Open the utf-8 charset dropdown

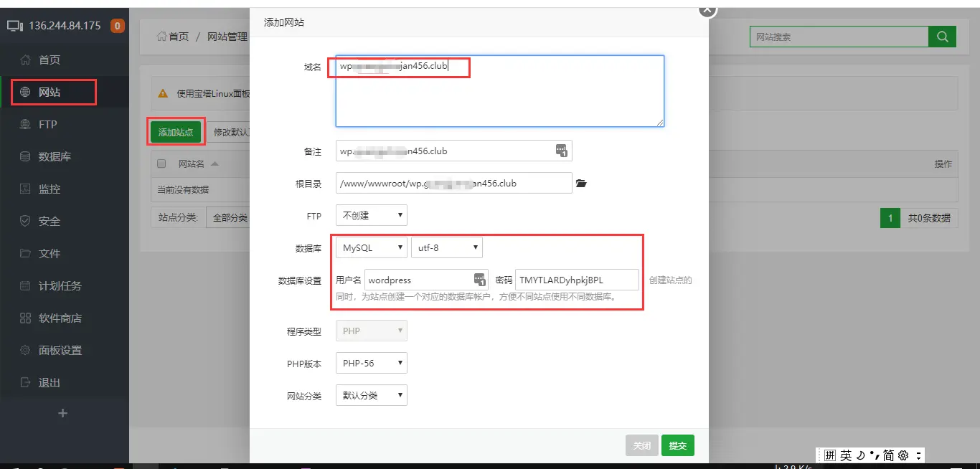click(x=446, y=247)
